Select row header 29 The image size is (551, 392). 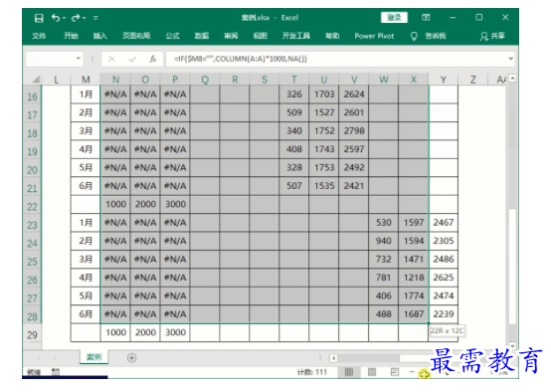32,334
